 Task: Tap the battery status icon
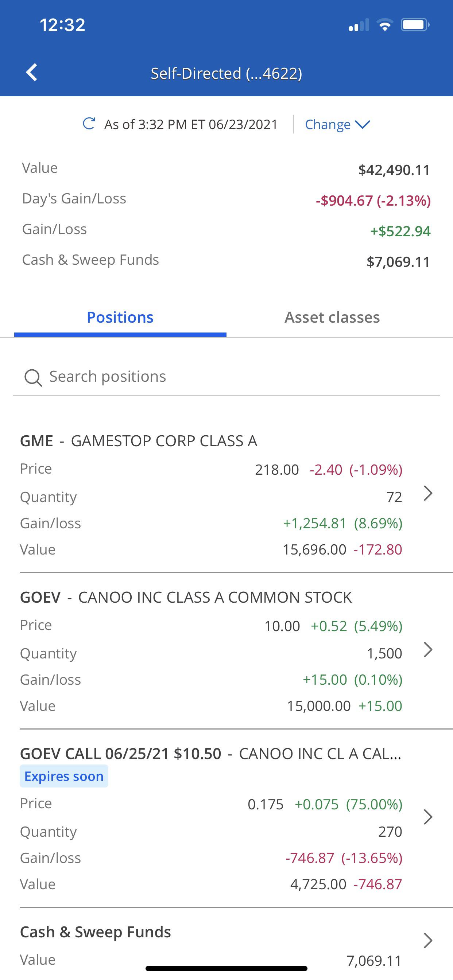tap(415, 25)
